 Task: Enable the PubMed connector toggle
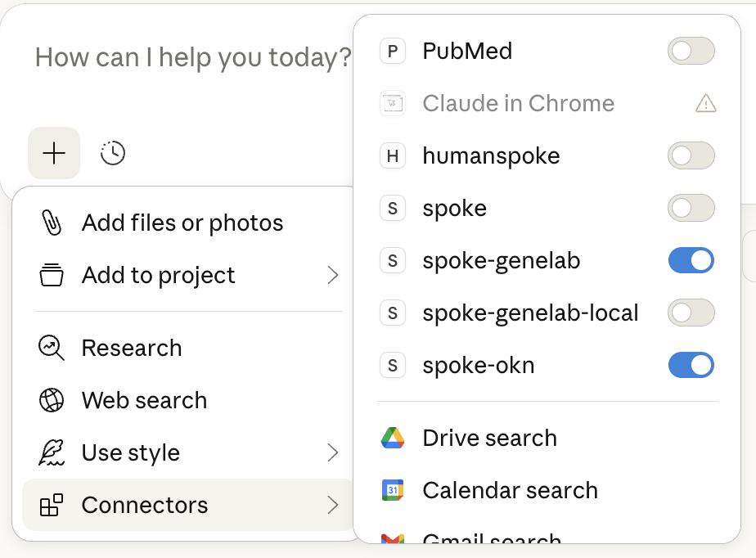(x=691, y=51)
